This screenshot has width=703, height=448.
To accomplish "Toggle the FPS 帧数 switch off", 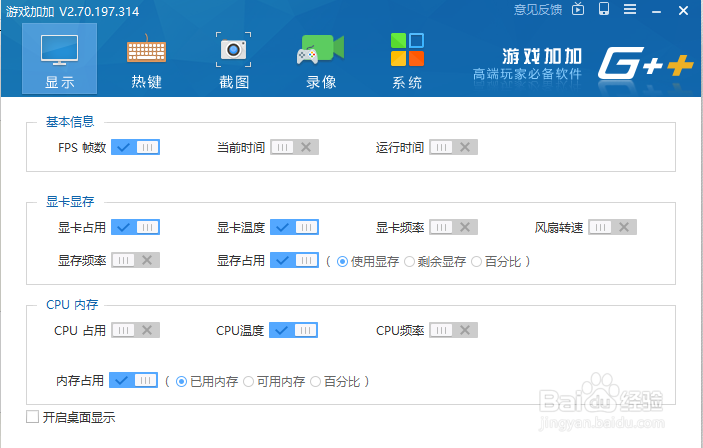I will (135, 147).
